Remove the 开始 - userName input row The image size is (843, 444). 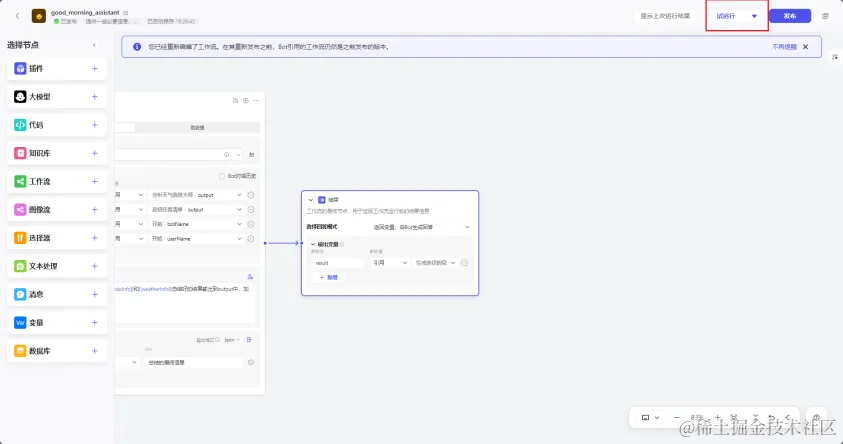251,239
